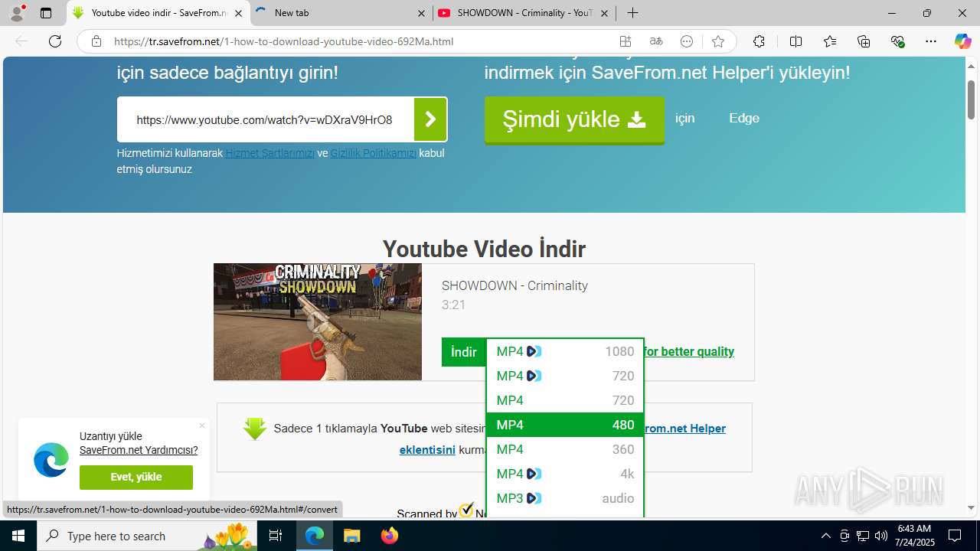This screenshot has width=980, height=551.
Task: Click the Criminality Showdown video thumbnail
Action: (x=318, y=322)
